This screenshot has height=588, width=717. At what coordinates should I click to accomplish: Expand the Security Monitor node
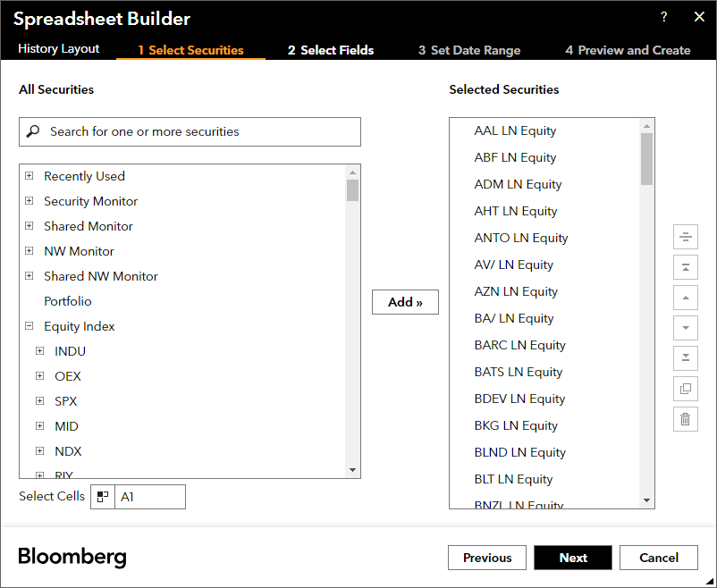pyautogui.click(x=30, y=201)
